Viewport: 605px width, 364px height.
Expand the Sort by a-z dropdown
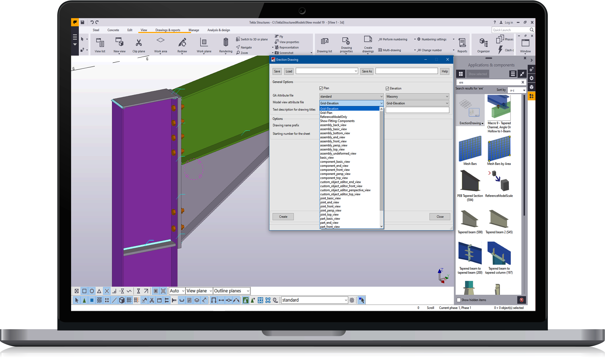[x=517, y=90]
